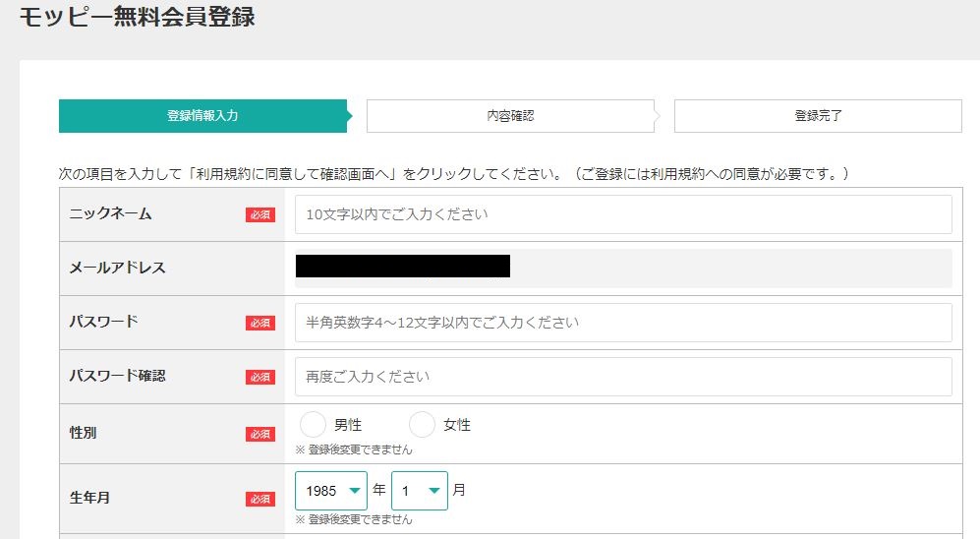Select the 男性 radio button
The width and height of the screenshot is (980, 539).
[313, 425]
